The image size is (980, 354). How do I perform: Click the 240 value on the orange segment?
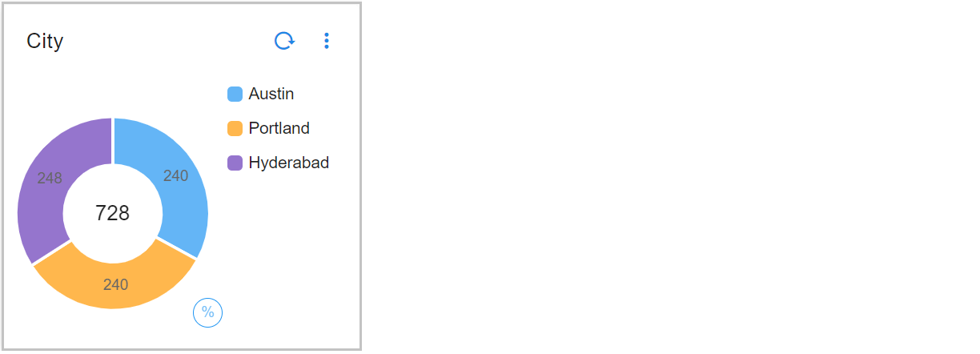pyautogui.click(x=115, y=284)
